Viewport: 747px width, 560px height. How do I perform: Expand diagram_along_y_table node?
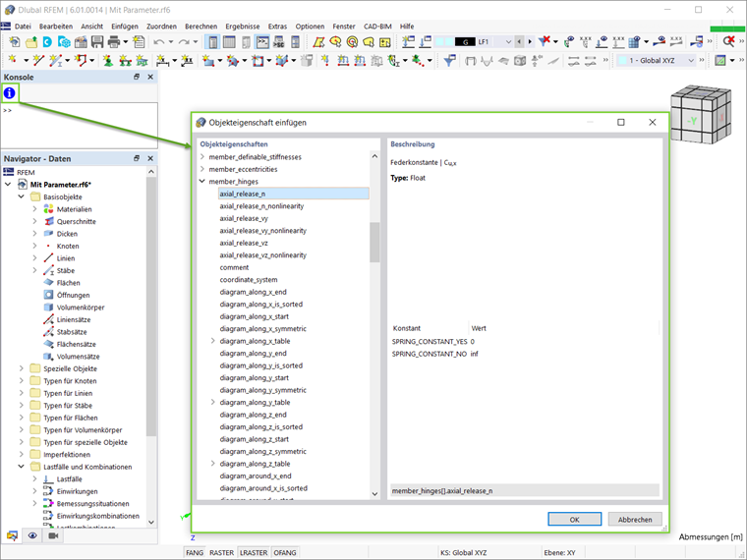click(x=213, y=403)
